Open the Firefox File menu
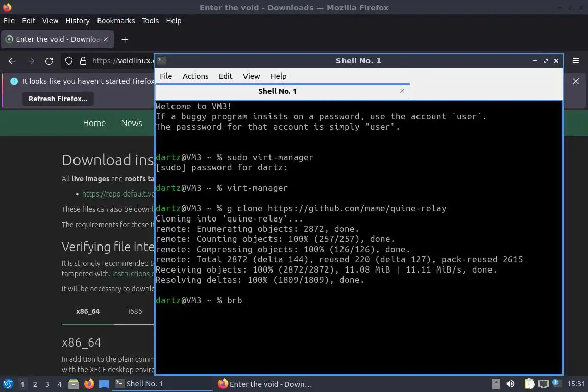 pos(9,21)
